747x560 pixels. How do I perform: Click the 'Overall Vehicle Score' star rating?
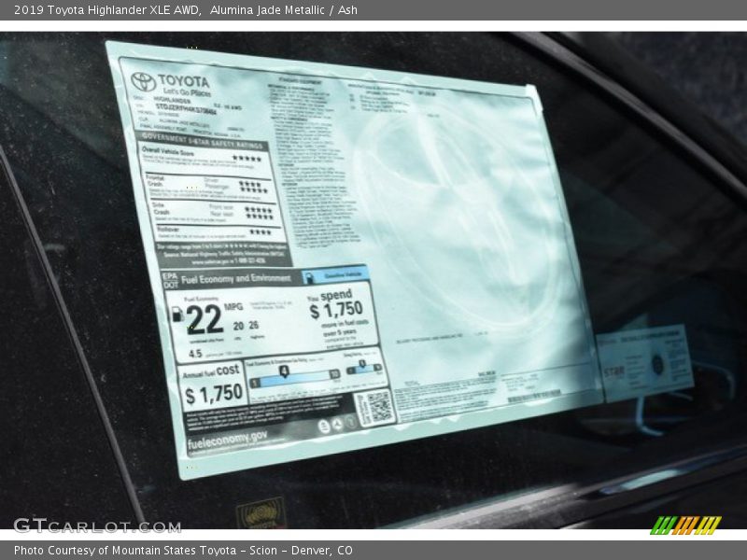tap(247, 158)
